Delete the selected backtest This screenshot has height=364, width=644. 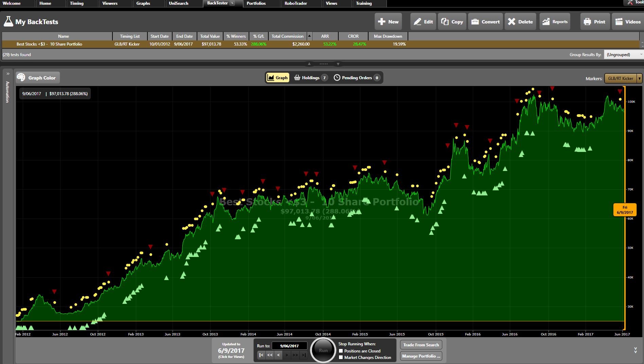click(x=520, y=21)
